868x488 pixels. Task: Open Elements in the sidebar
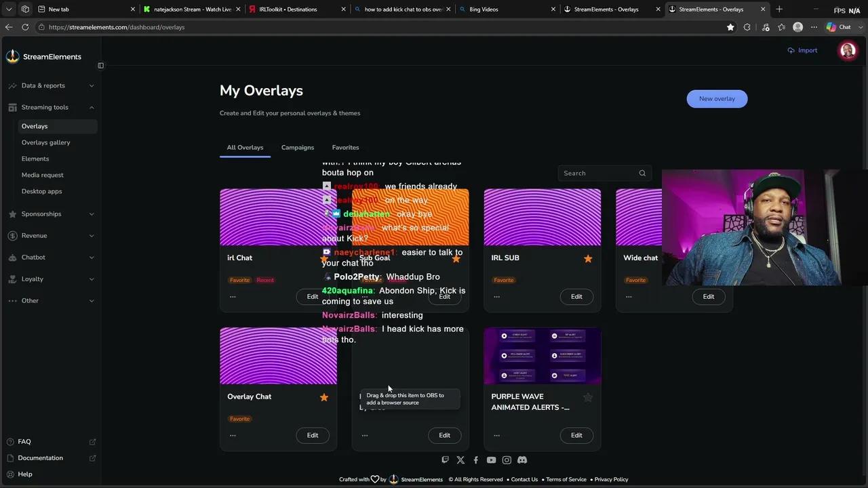[x=35, y=159]
